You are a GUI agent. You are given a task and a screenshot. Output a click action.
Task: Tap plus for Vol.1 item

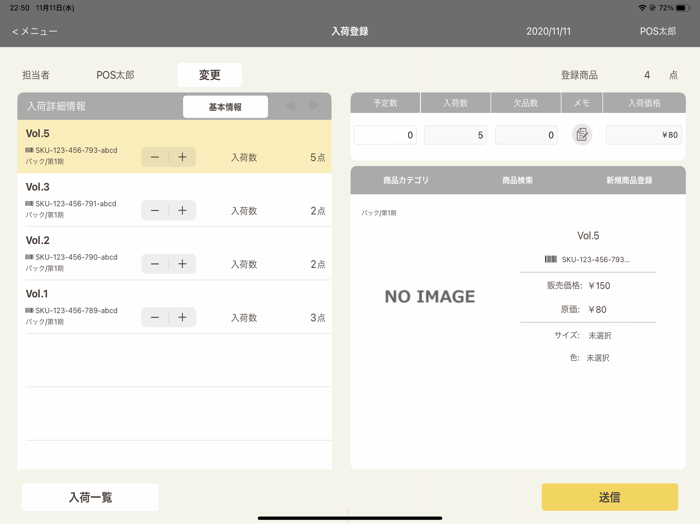182,317
